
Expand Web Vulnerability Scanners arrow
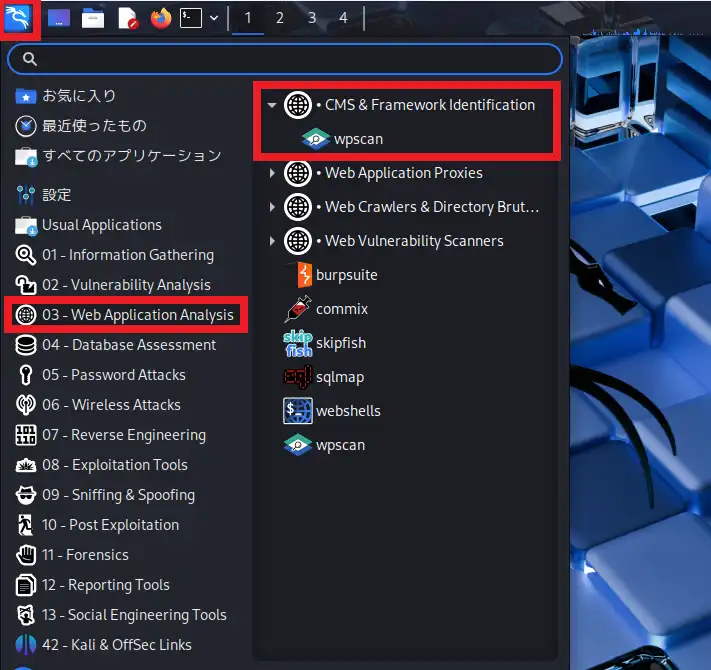coord(272,241)
